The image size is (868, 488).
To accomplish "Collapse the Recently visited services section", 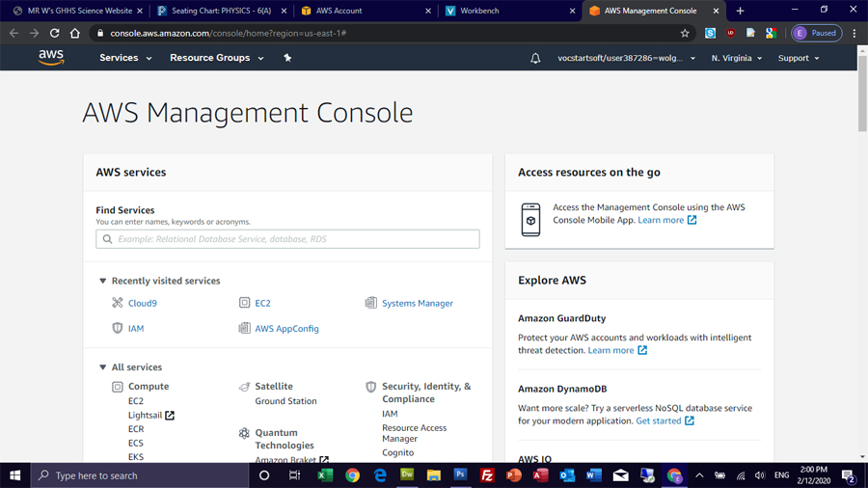I will click(103, 281).
